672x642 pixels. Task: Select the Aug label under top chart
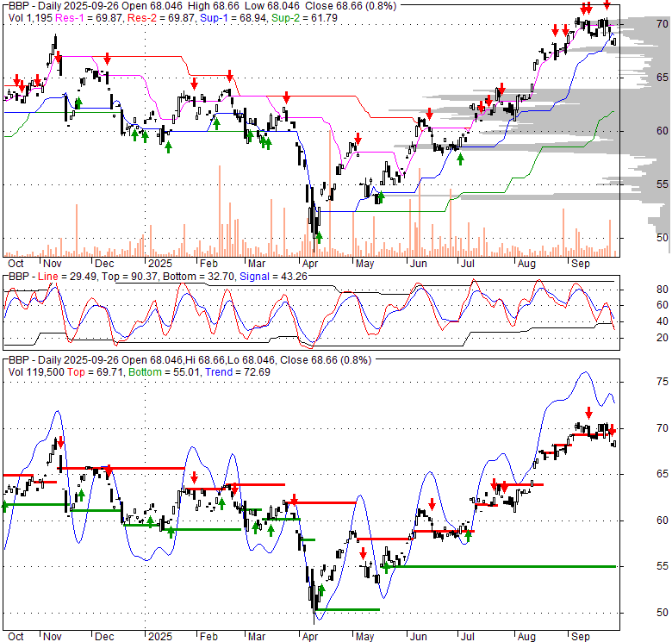pos(526,264)
